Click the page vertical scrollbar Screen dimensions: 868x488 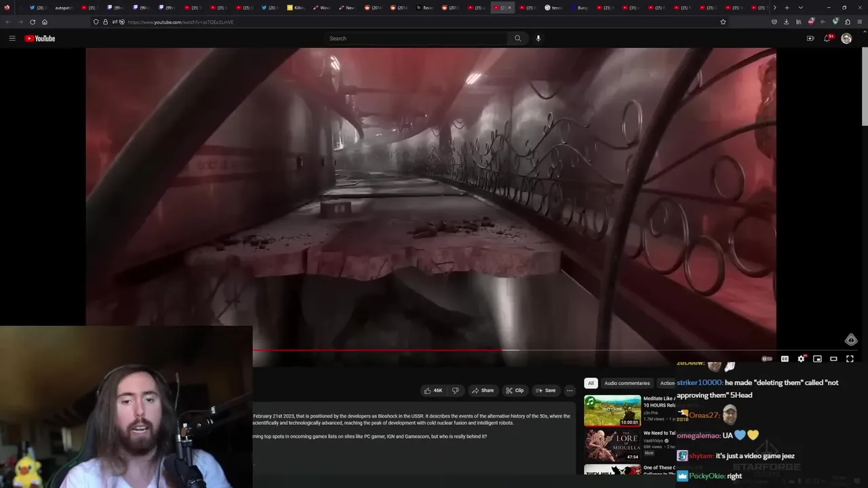pos(864,88)
